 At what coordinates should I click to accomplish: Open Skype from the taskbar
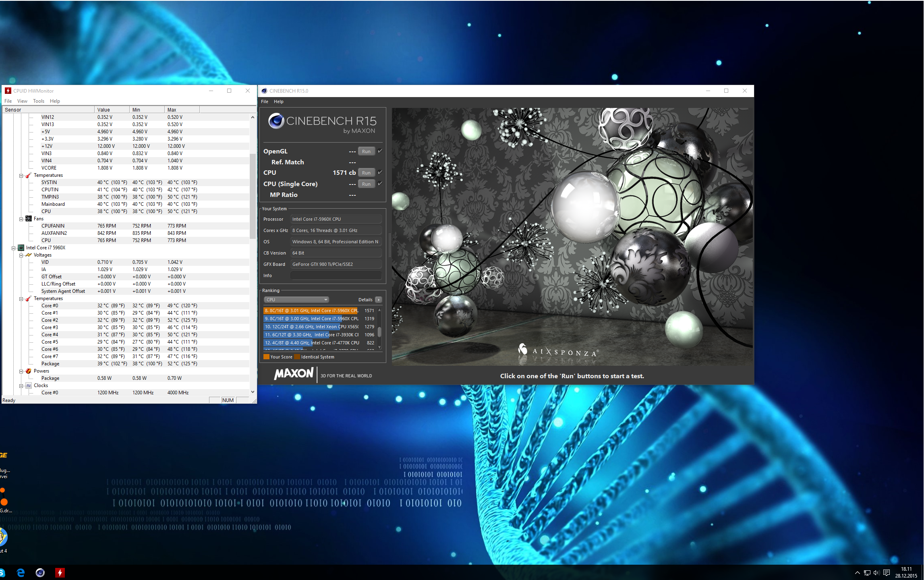[2, 573]
